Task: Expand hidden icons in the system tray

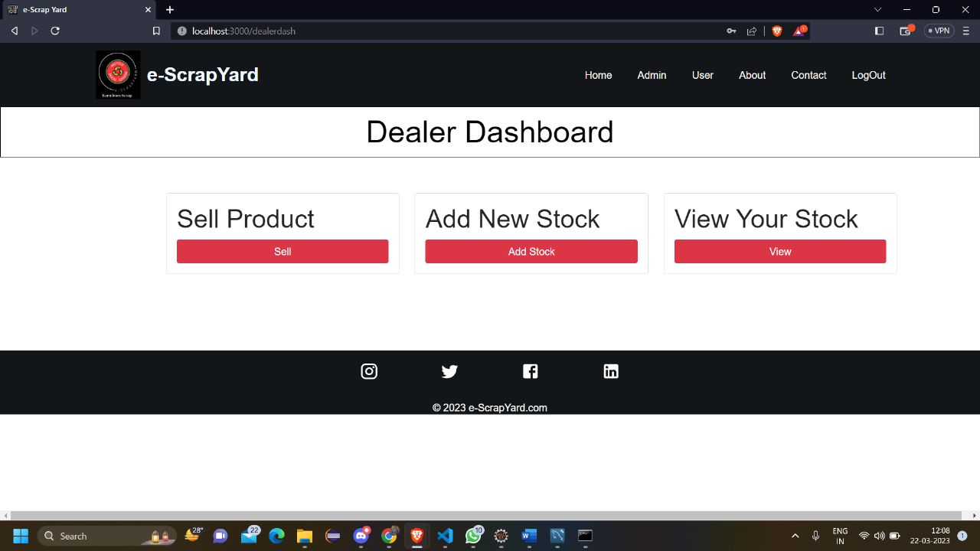Action: (x=795, y=536)
